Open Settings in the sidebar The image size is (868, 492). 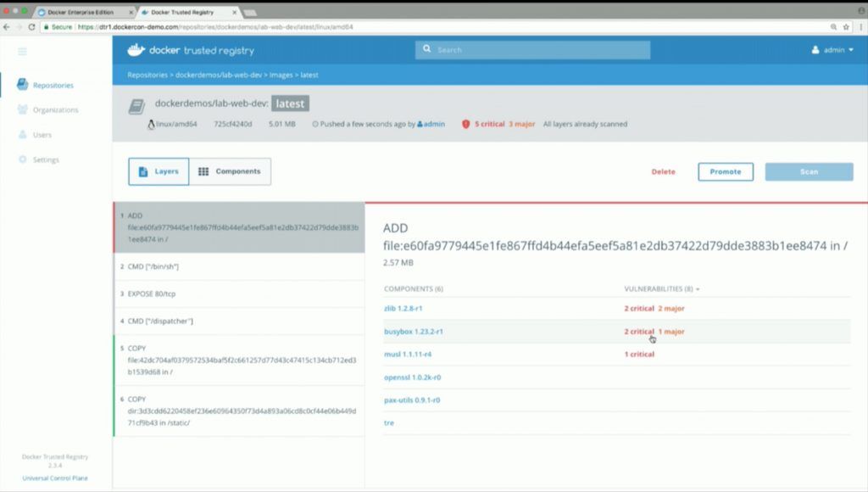pyautogui.click(x=46, y=159)
